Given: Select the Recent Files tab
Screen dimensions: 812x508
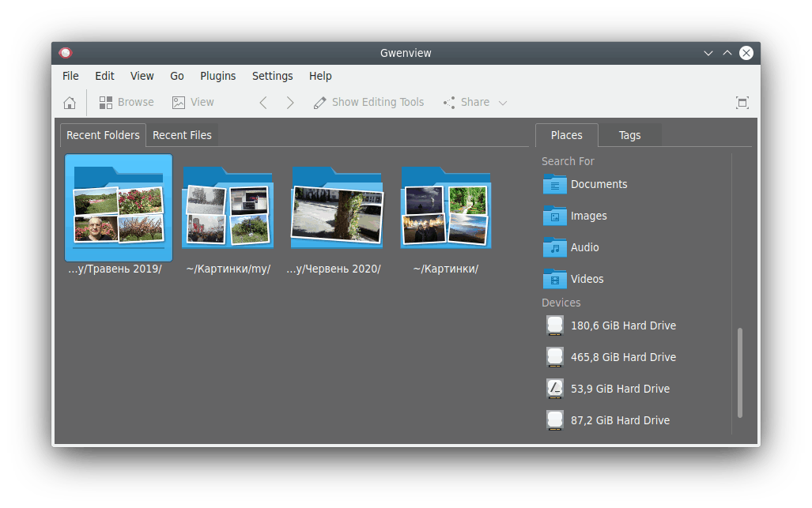Looking at the screenshot, I should (183, 135).
